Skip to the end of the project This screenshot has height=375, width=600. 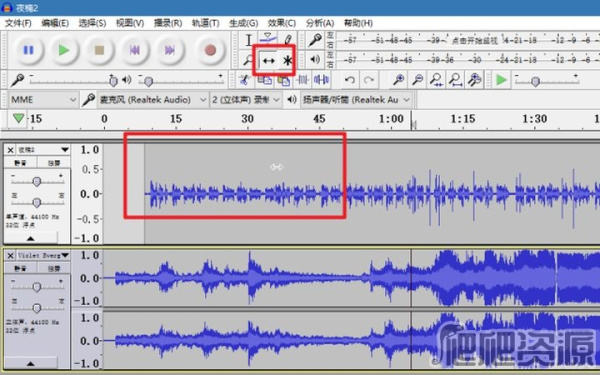(170, 50)
